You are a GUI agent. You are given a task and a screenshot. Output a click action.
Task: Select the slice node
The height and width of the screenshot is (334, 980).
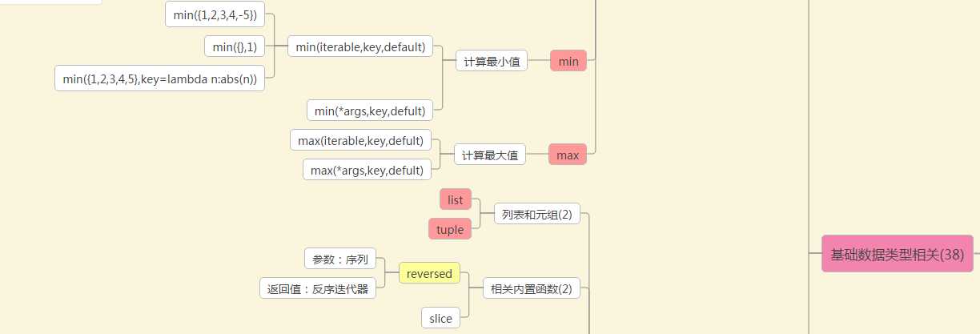(440, 318)
